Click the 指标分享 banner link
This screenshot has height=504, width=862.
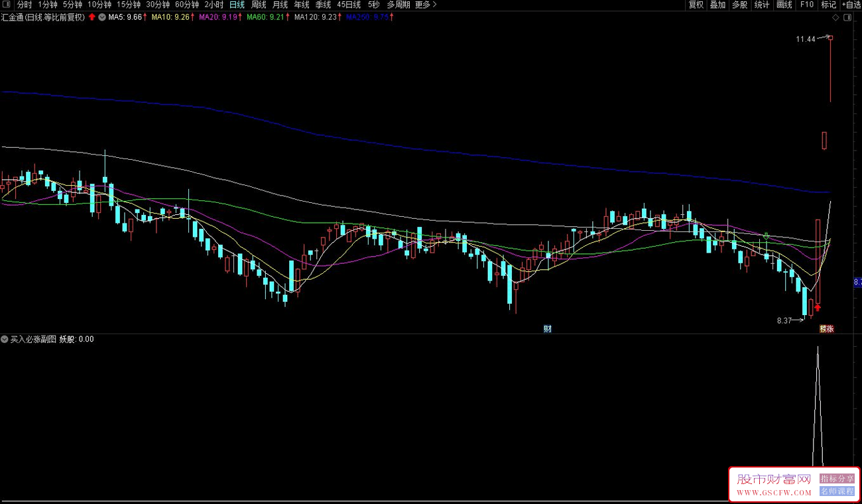point(837,479)
